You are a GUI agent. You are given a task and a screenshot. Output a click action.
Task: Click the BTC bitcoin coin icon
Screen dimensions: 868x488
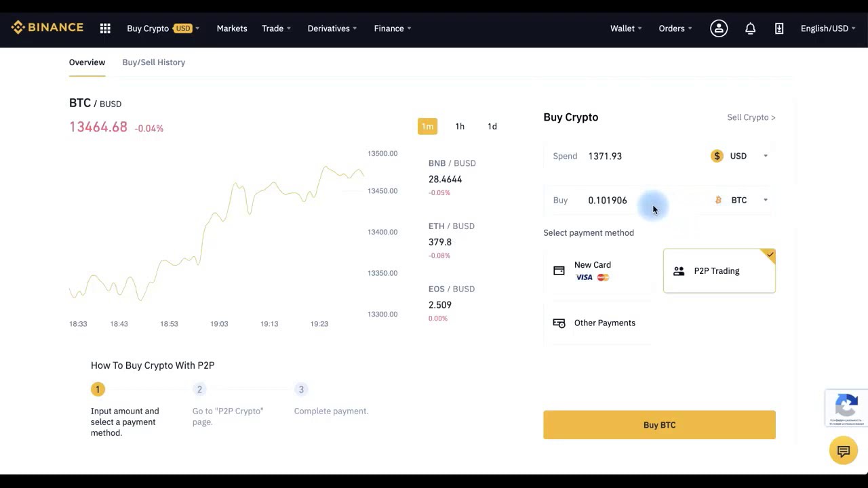(718, 200)
